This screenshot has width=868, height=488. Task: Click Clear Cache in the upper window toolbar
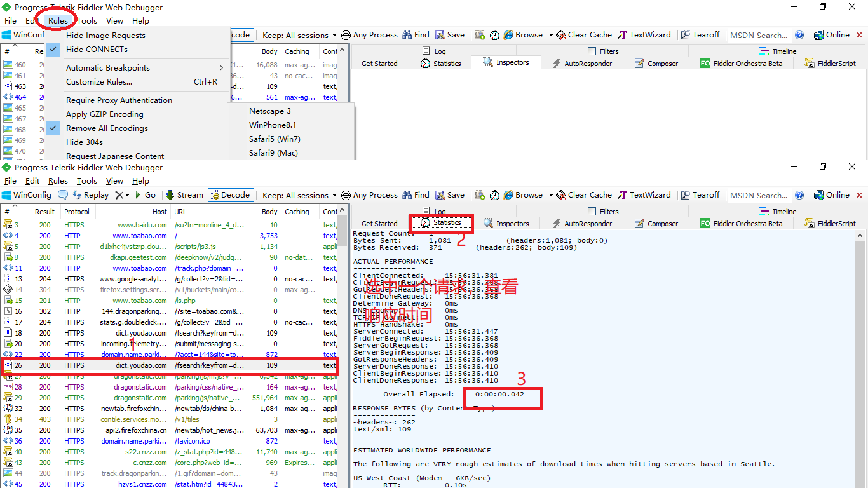584,35
